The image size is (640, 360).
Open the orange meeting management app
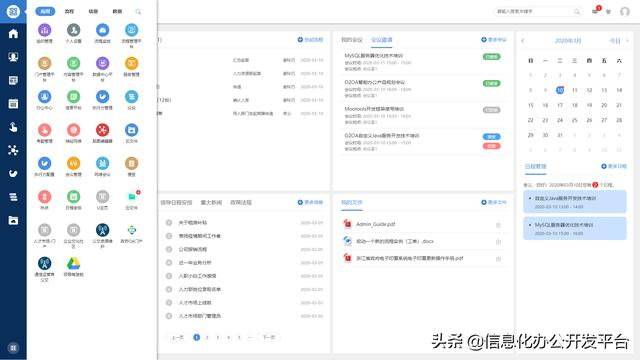click(x=73, y=163)
